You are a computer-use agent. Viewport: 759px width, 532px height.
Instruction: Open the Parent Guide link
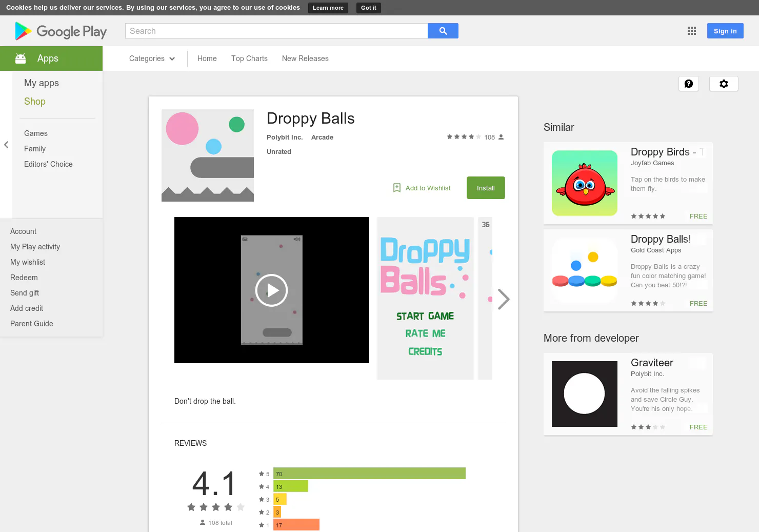(x=32, y=324)
